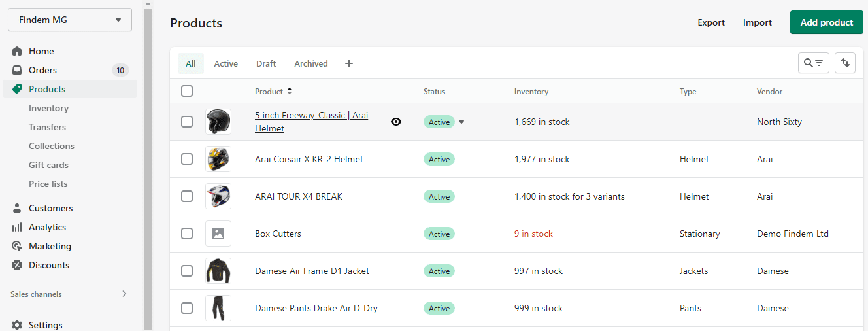Click the ARAI TOUR X4 helmet thumbnail
The image size is (868, 331).
pyautogui.click(x=218, y=196)
